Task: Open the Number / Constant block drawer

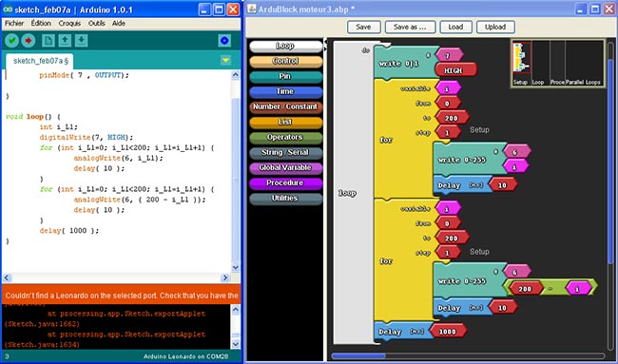Action: point(286,106)
